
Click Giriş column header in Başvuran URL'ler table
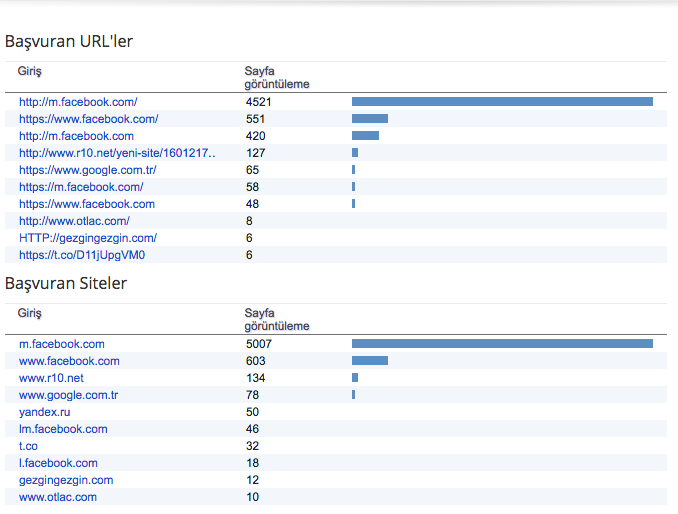coord(29,71)
